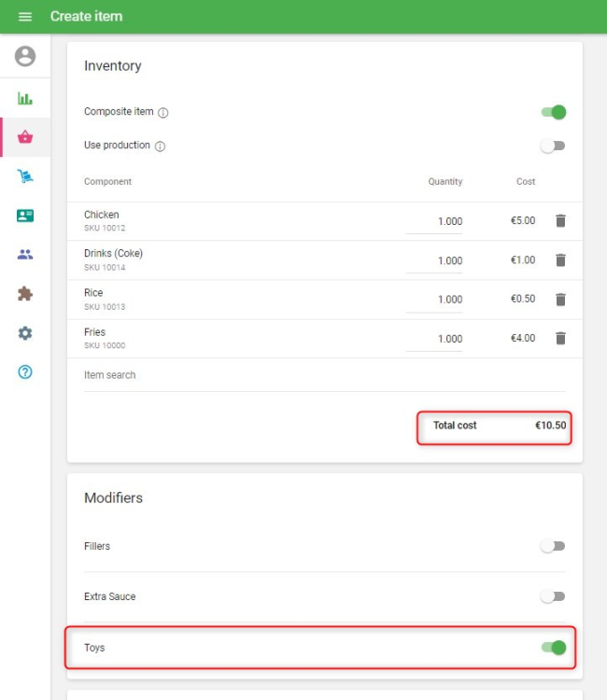Delete the Chicken component row
This screenshot has height=700, width=607.
click(560, 221)
